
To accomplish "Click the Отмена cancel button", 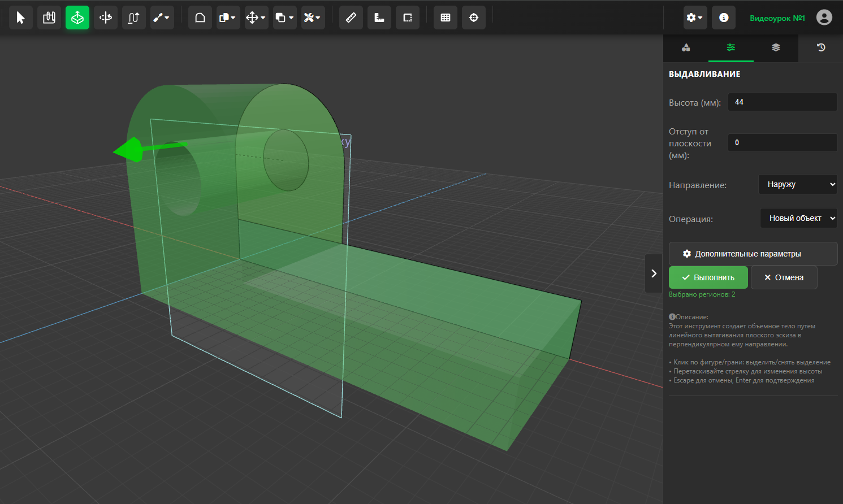I will click(784, 277).
